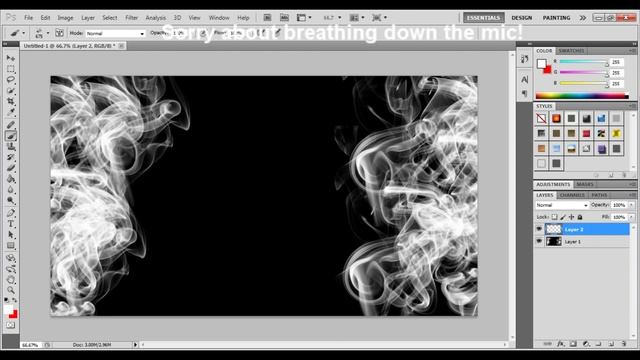This screenshot has width=640, height=360.
Task: Add a layer mask
Action: (x=573, y=344)
